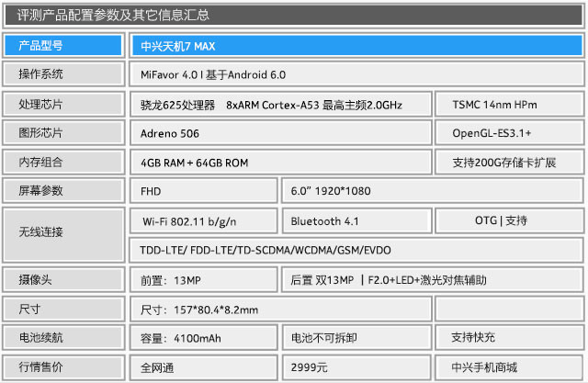Image resolution: width=588 pixels, height=383 pixels.
Task: Click the Adreno 506 cell
Action: (281, 133)
